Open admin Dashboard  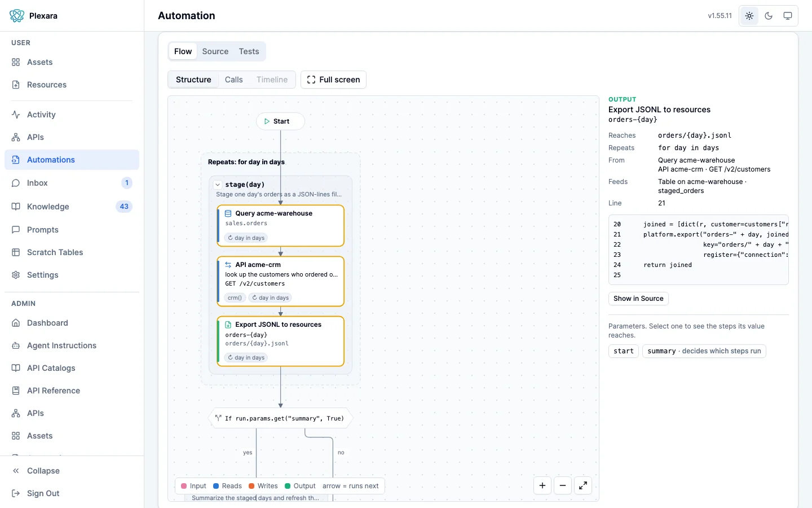pos(72,323)
